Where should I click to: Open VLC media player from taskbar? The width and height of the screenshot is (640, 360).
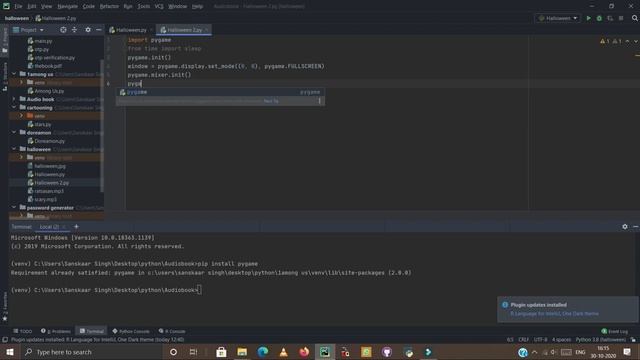pos(283,352)
